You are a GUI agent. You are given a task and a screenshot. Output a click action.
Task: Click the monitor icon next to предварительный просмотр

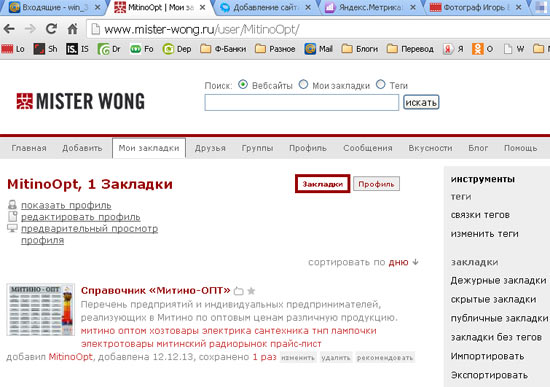click(x=12, y=228)
